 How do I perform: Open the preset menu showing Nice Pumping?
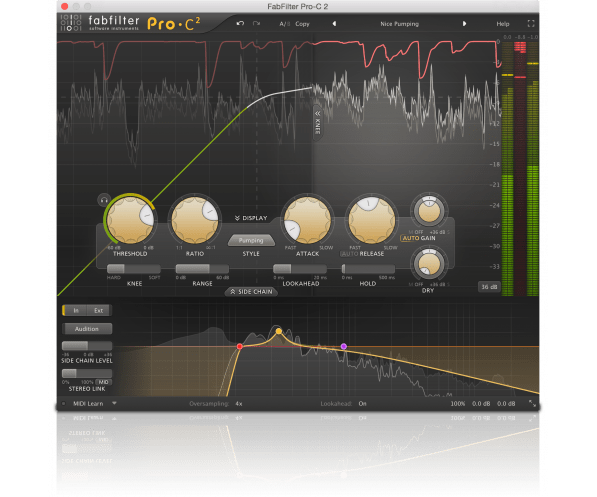[399, 24]
